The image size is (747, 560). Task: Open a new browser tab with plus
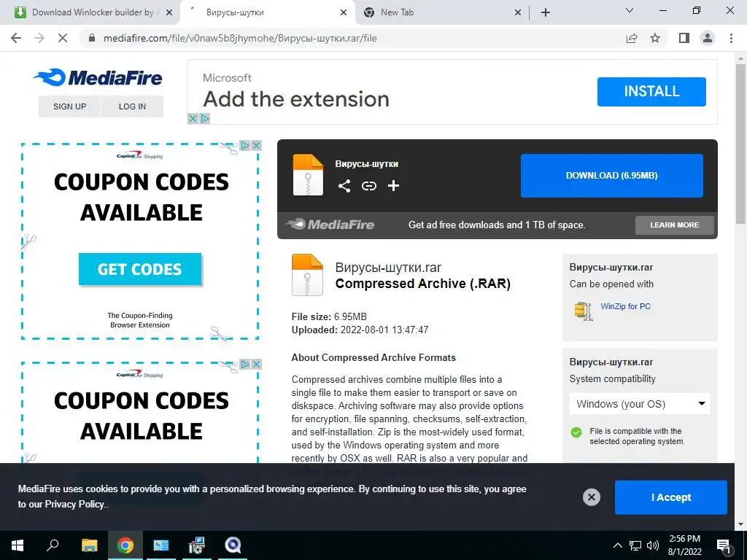coord(546,12)
